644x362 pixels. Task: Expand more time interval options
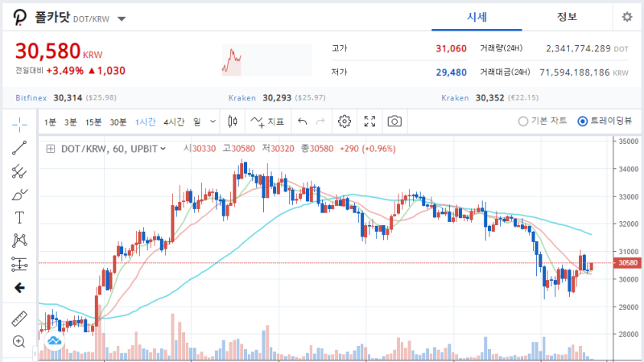click(213, 121)
